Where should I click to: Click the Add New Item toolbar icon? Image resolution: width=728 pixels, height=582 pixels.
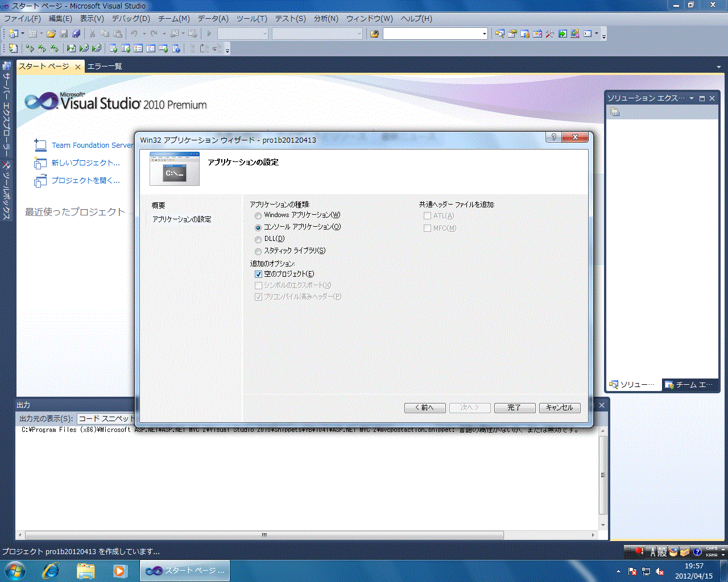click(x=32, y=34)
